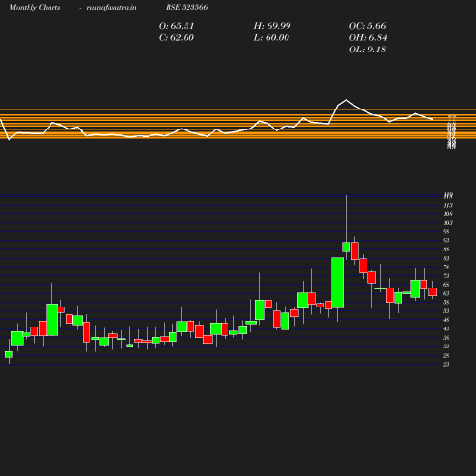The height and width of the screenshot is (476, 476).
Task: Click the 83 price axis label
Action: point(446,258)
